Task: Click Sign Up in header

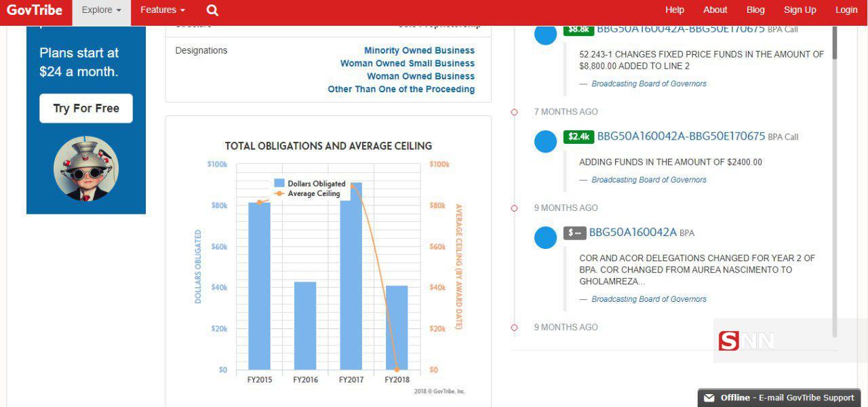Action: click(x=800, y=9)
